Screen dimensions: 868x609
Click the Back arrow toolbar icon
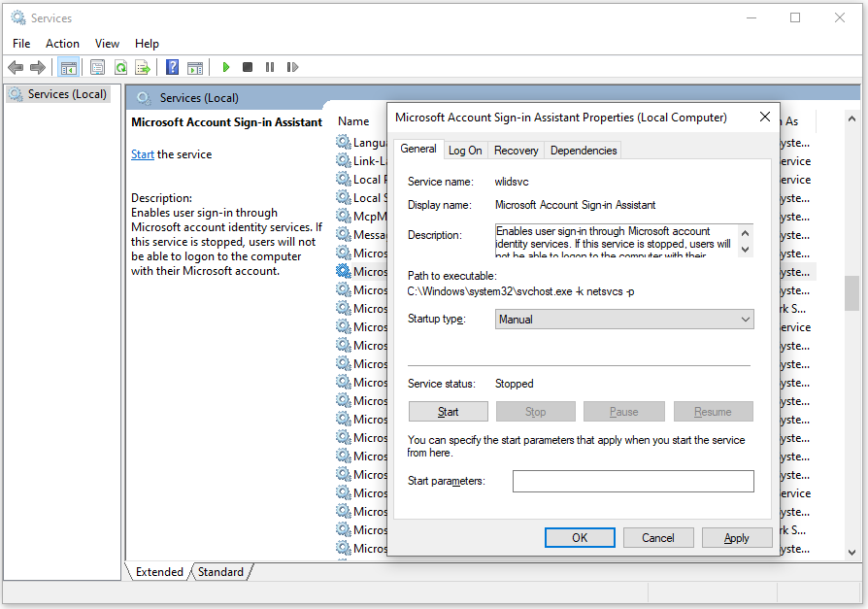pyautogui.click(x=16, y=68)
